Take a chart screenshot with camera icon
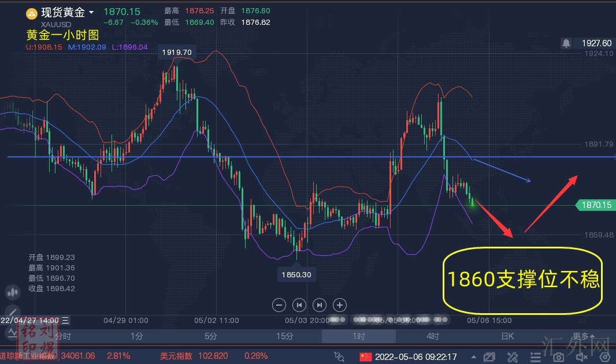616x364 pixels. pos(558,356)
